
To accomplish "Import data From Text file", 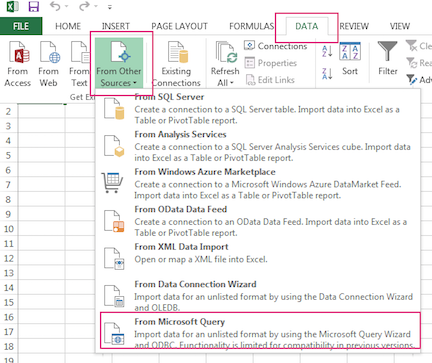I will click(79, 64).
